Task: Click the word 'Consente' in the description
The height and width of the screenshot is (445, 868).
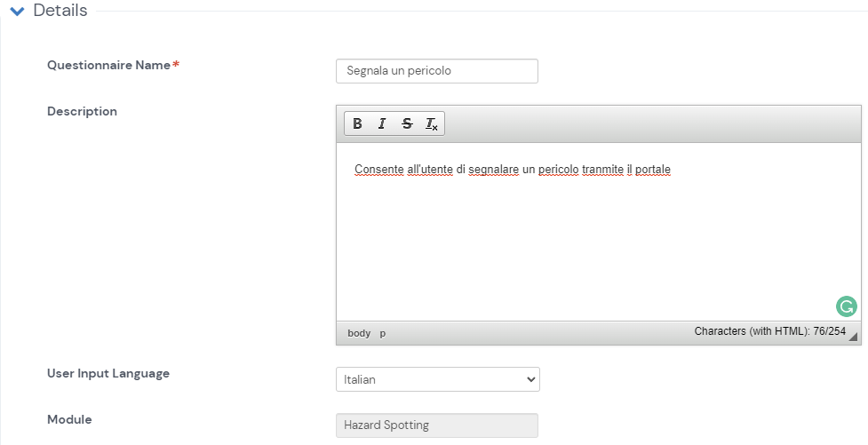Action: [x=378, y=169]
